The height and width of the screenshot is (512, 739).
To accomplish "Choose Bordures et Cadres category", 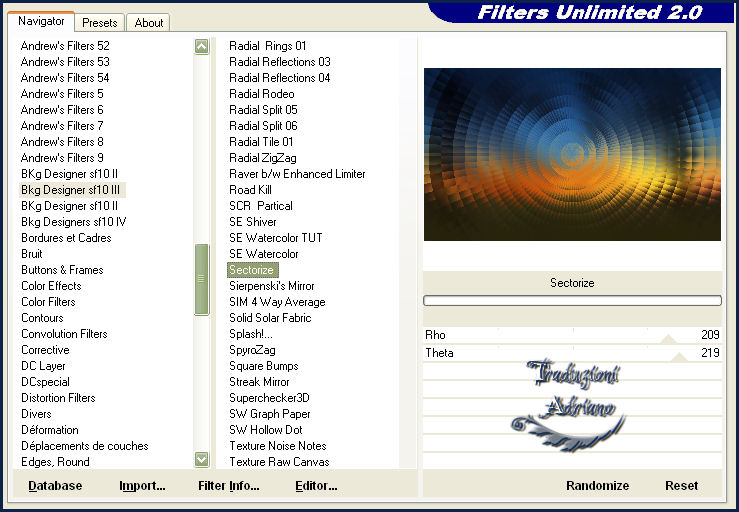I will click(x=66, y=238).
